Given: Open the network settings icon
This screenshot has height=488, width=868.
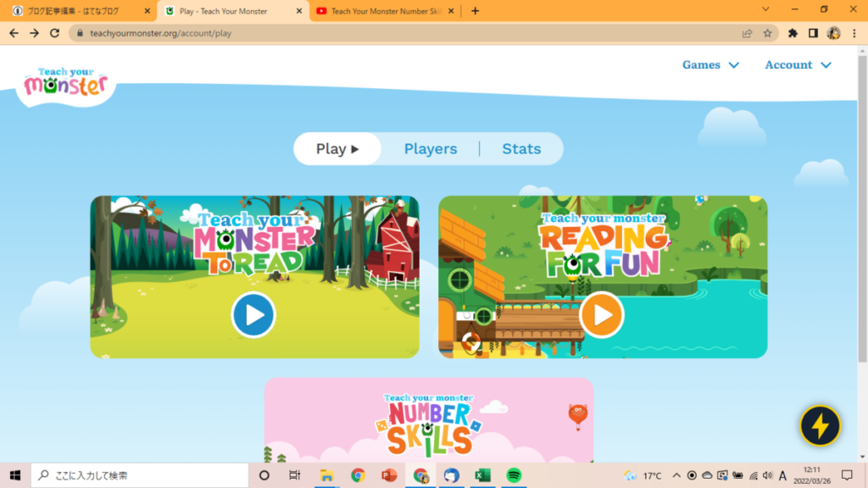Looking at the screenshot, I should [754, 475].
